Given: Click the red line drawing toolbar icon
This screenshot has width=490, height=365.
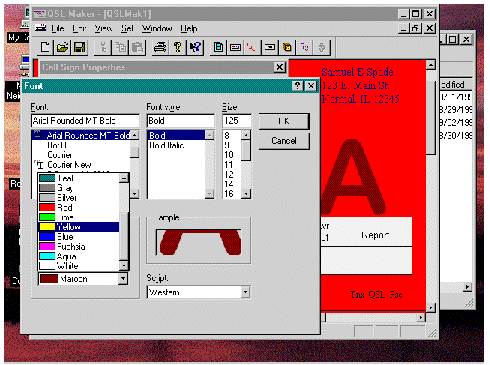Looking at the screenshot, I should click(x=252, y=47).
